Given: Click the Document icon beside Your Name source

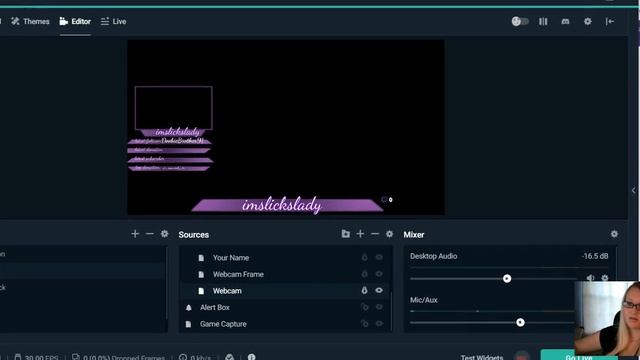Looking at the screenshot, I should point(201,258).
